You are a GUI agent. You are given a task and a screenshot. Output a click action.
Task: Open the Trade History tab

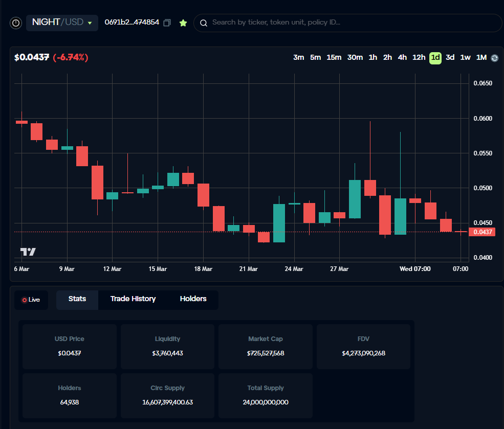coord(133,299)
